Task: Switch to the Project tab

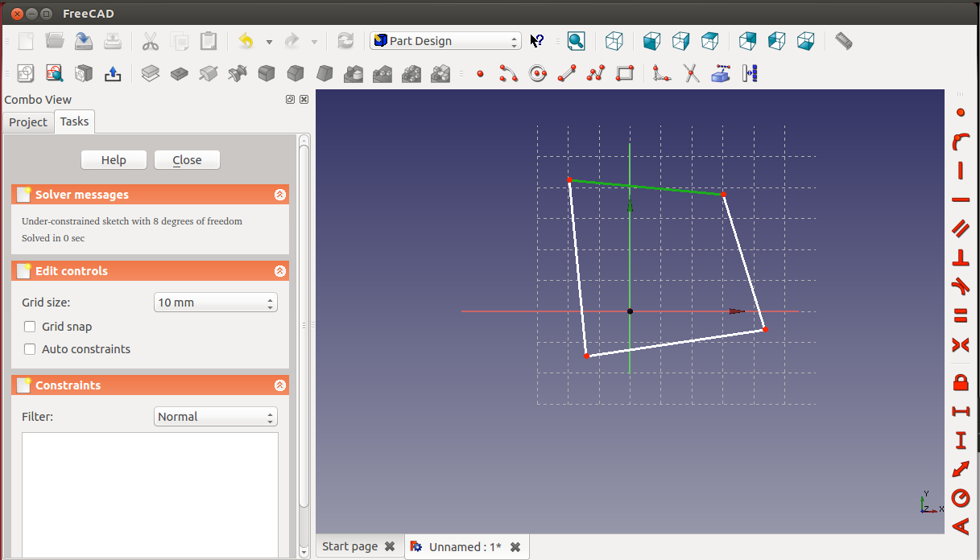Action: point(28,122)
